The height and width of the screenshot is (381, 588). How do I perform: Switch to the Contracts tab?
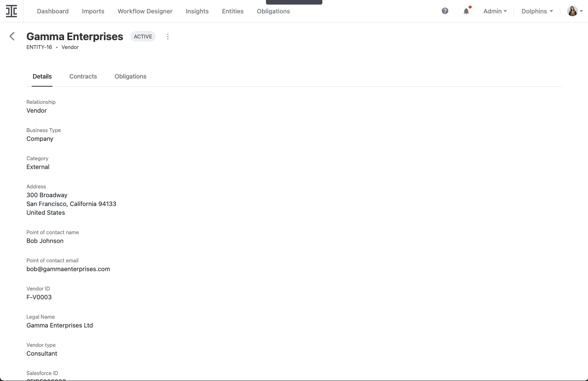[83, 76]
